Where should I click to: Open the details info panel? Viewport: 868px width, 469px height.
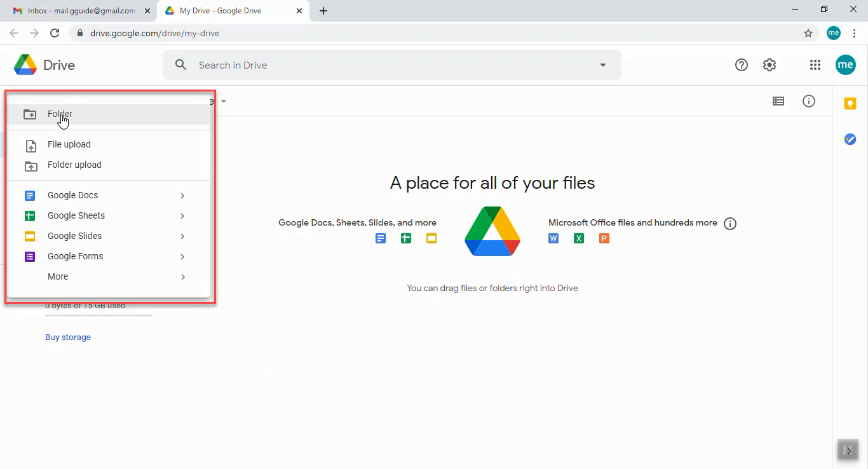[x=809, y=101]
